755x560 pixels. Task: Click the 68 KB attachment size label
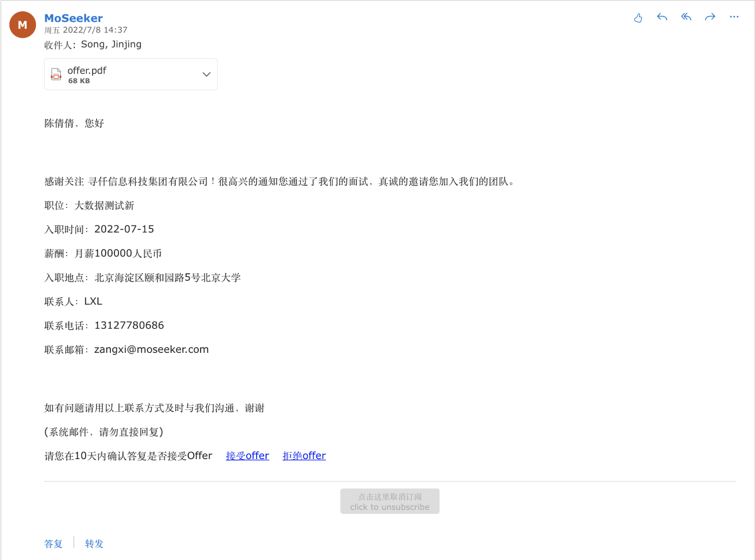click(x=79, y=81)
